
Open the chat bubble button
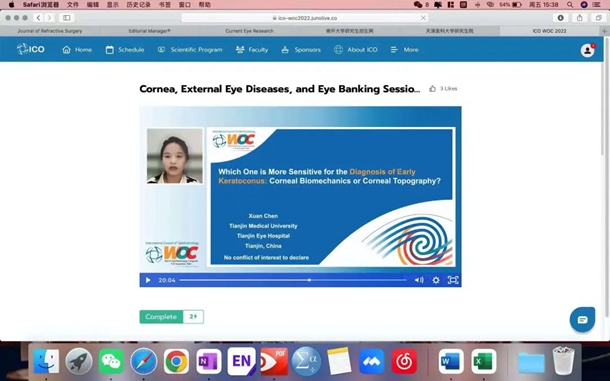(x=582, y=320)
